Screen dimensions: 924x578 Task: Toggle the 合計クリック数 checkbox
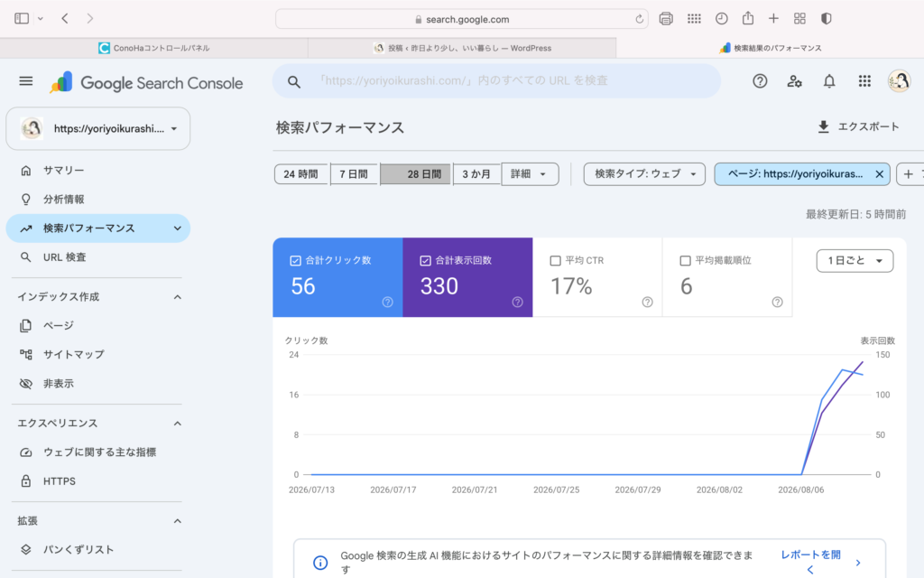pos(296,261)
